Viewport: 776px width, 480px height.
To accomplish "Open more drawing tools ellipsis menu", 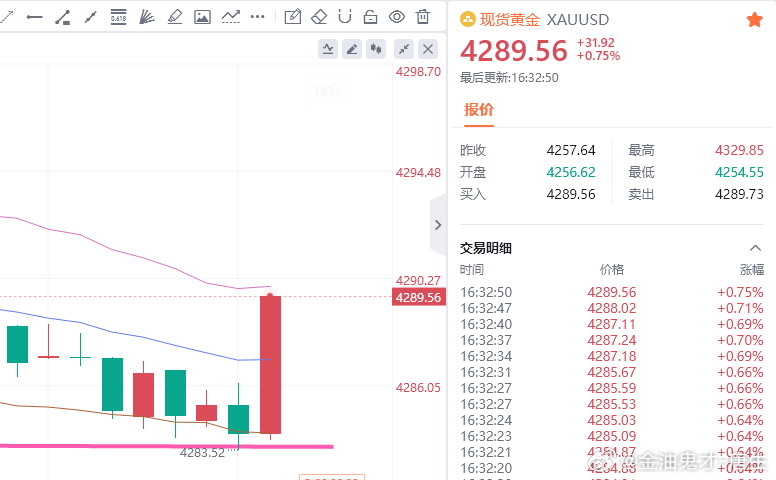I will point(257,17).
